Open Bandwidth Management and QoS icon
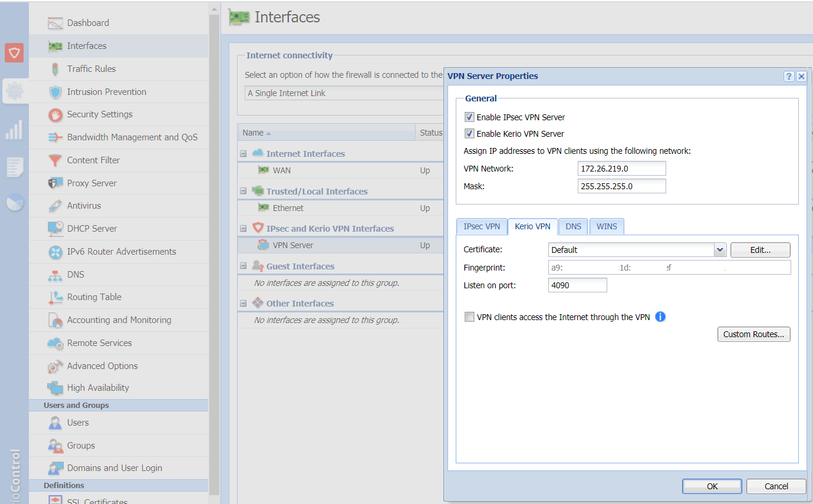 click(55, 137)
